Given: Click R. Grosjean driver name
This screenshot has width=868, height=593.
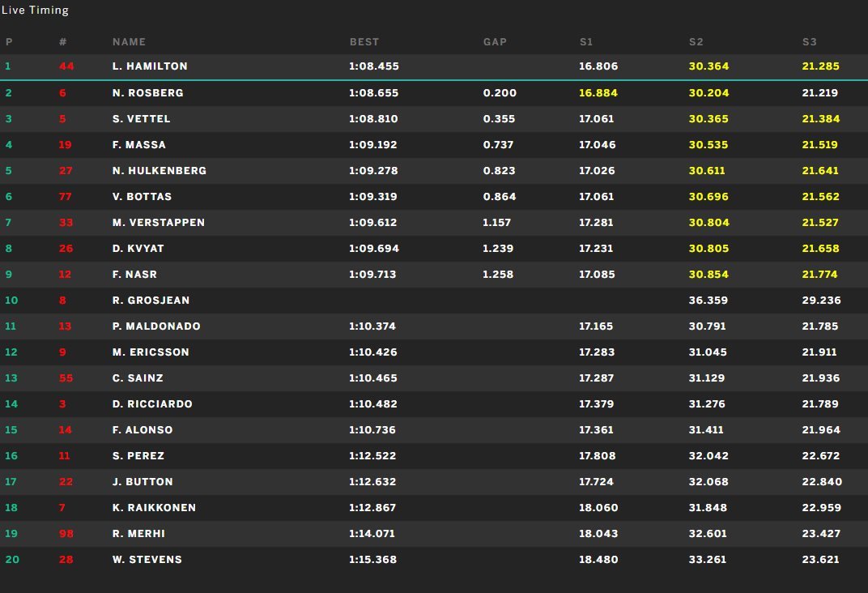Looking at the screenshot, I should pyautogui.click(x=151, y=301).
